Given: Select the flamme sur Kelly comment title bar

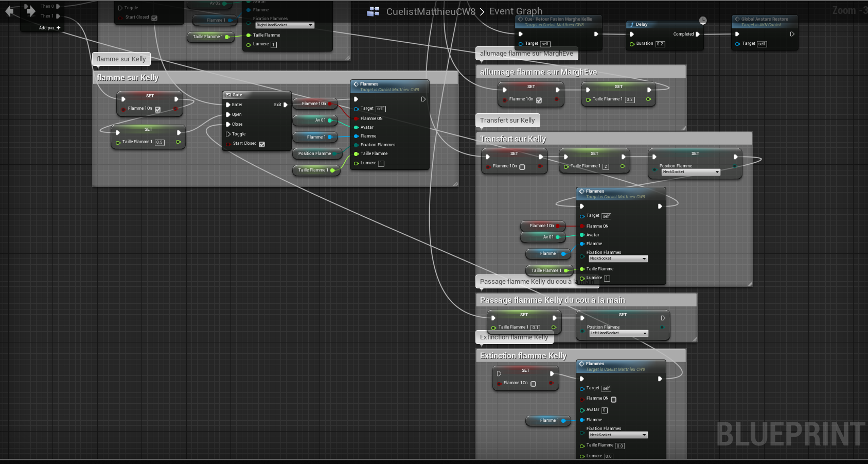Looking at the screenshot, I should tap(275, 78).
